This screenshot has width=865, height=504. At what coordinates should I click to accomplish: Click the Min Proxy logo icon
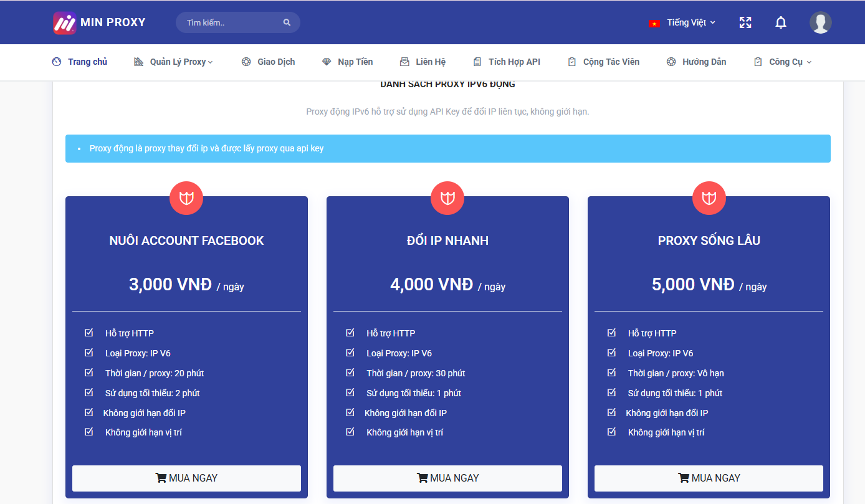pyautogui.click(x=64, y=23)
